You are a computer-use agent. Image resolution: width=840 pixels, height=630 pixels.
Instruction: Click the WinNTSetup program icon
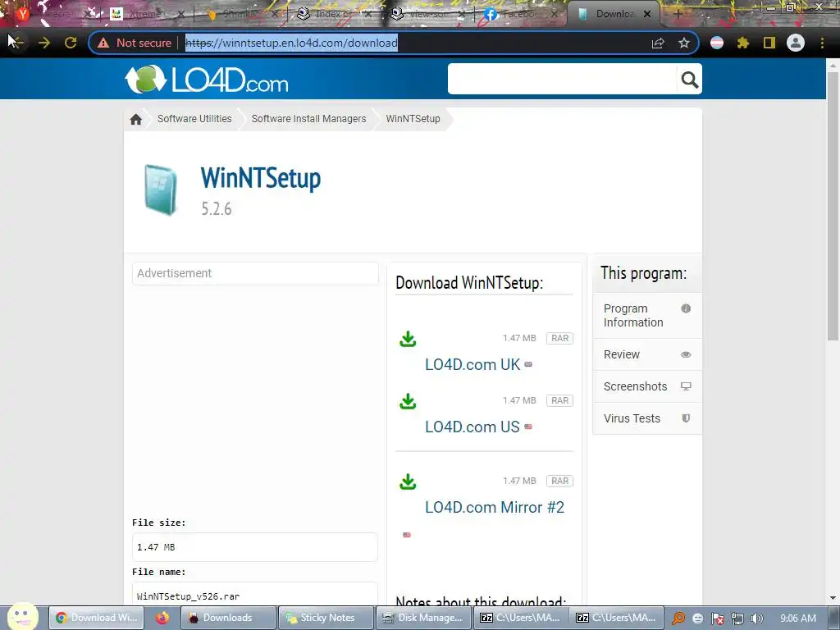[x=160, y=190]
